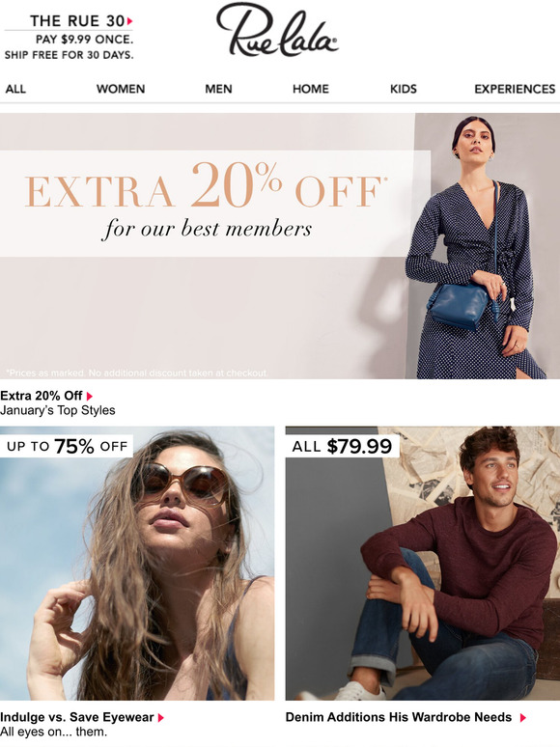Click the Extra 20% Off text link
560x747 pixels.
point(42,396)
